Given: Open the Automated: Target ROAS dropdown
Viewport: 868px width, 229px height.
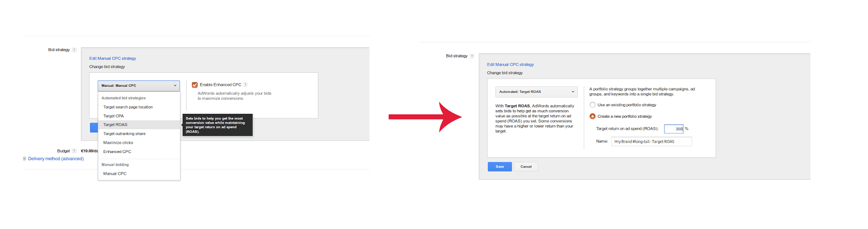Looking at the screenshot, I should [x=537, y=92].
